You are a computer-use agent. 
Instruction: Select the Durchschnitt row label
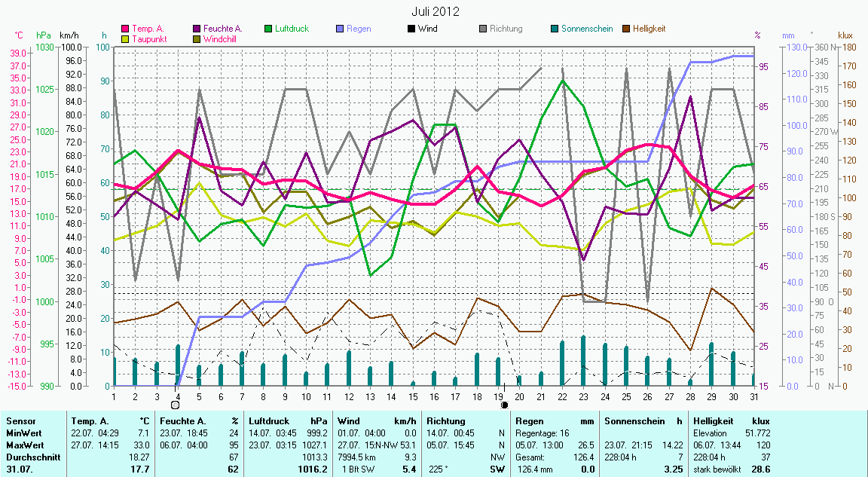pos(30,457)
